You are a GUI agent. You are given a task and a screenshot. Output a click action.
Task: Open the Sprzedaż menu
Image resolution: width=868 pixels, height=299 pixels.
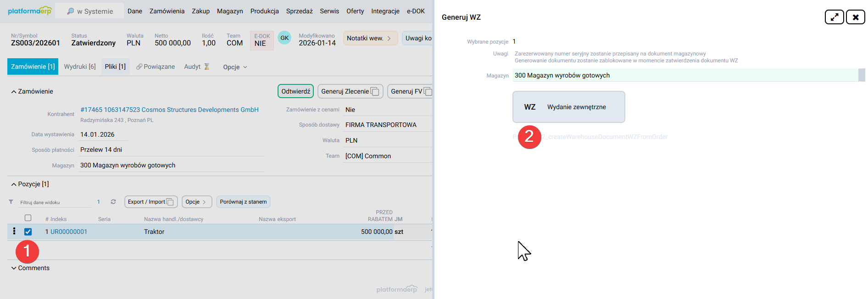coord(300,11)
